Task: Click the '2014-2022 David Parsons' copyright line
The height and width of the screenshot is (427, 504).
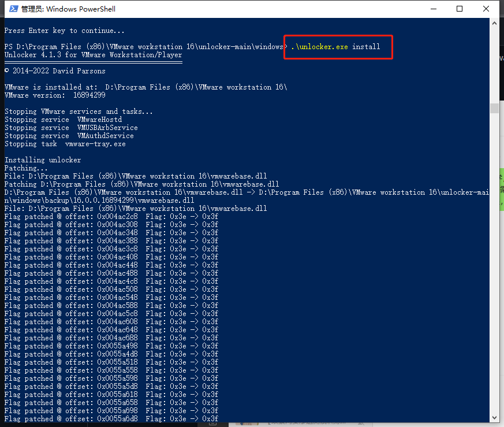Action: click(55, 71)
